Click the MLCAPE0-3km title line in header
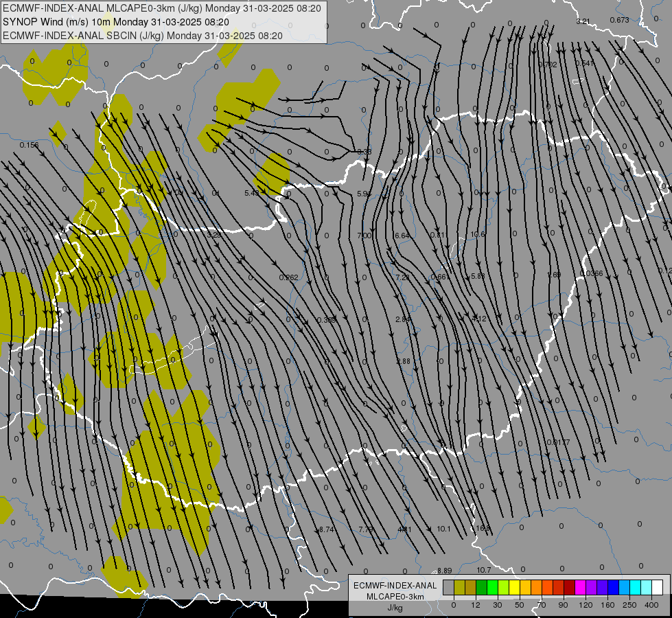This screenshot has height=618, width=672. click(161, 8)
